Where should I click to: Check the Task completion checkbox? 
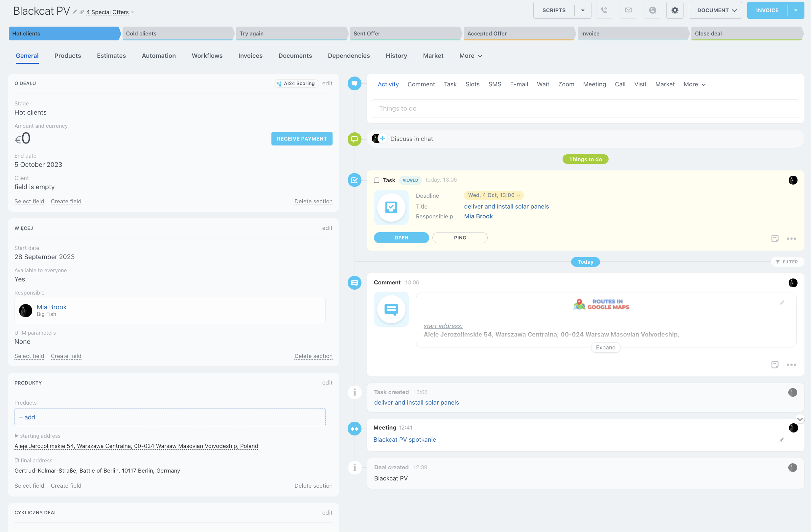tap(377, 180)
